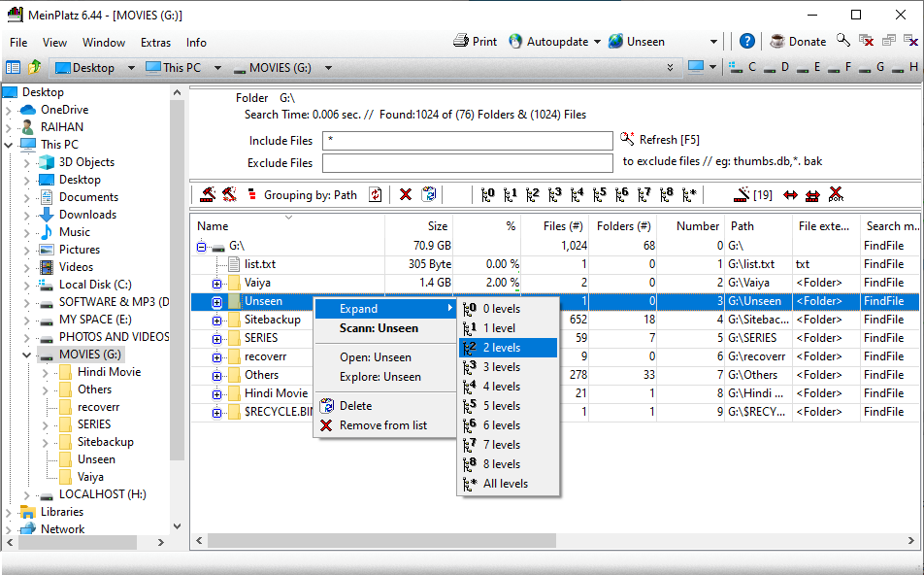Click the blue help question mark icon
Image resolution: width=924 pixels, height=575 pixels.
coord(746,41)
